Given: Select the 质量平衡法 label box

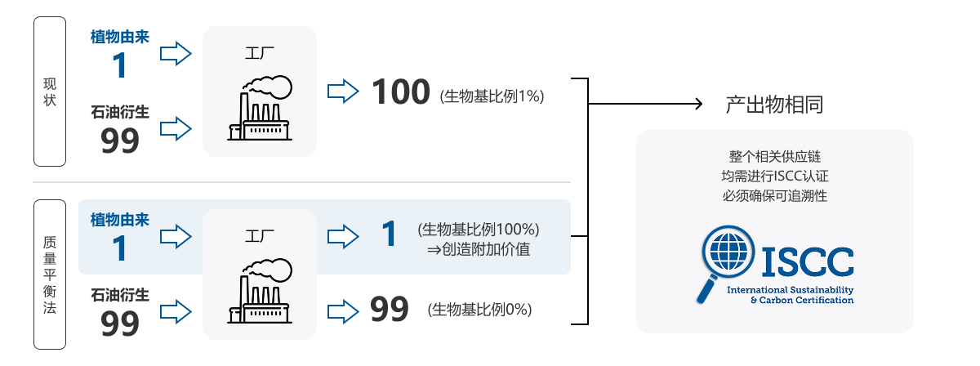Looking at the screenshot, I should [x=49, y=274].
